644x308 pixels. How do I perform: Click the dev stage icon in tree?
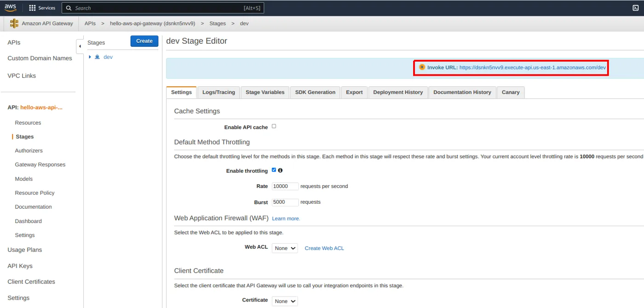[x=97, y=57]
